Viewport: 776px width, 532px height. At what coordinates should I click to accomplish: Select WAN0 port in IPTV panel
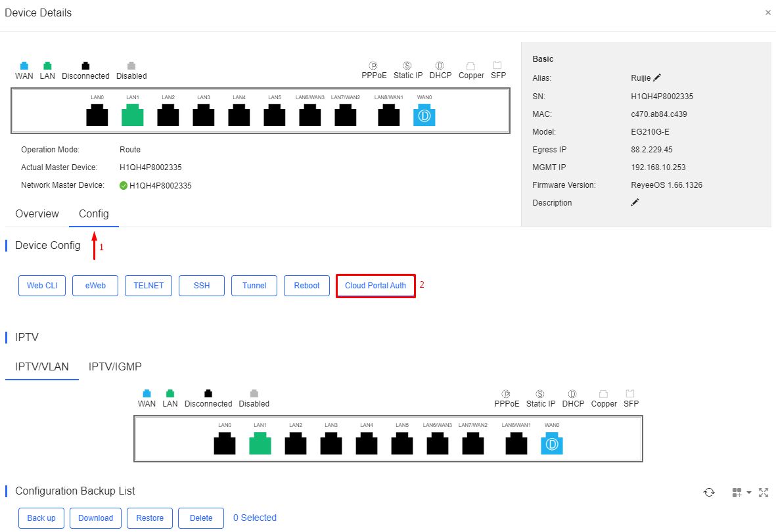(552, 443)
